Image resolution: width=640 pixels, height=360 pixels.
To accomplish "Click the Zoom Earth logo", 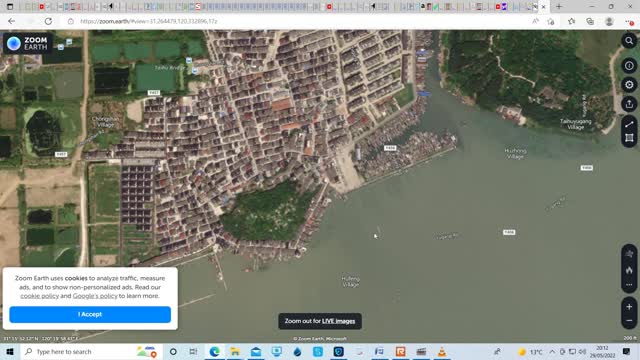I will click(28, 43).
